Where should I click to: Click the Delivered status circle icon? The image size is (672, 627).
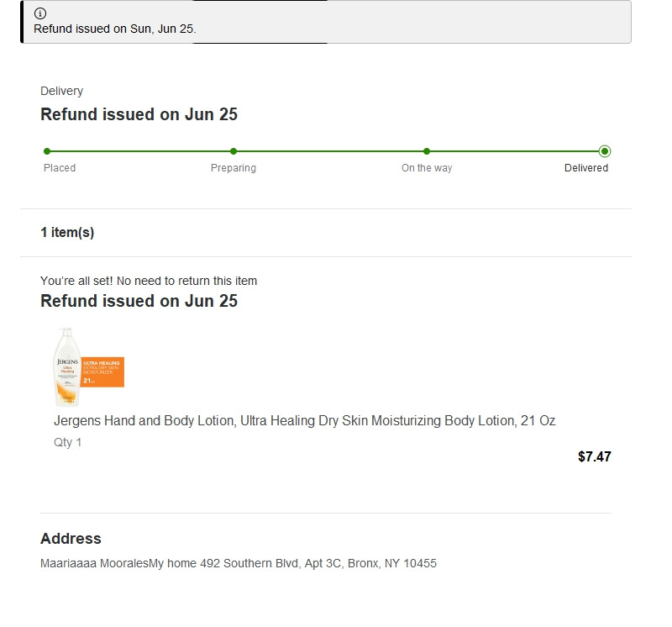click(x=605, y=151)
